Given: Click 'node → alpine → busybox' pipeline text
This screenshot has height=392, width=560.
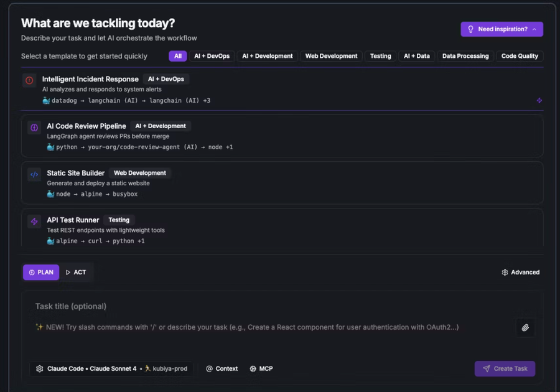Looking at the screenshot, I should point(97,194).
